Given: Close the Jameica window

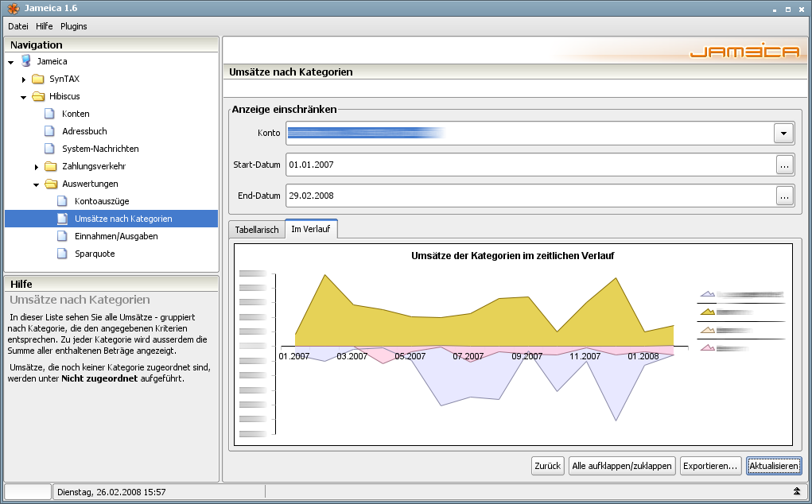Looking at the screenshot, I should [802, 10].
